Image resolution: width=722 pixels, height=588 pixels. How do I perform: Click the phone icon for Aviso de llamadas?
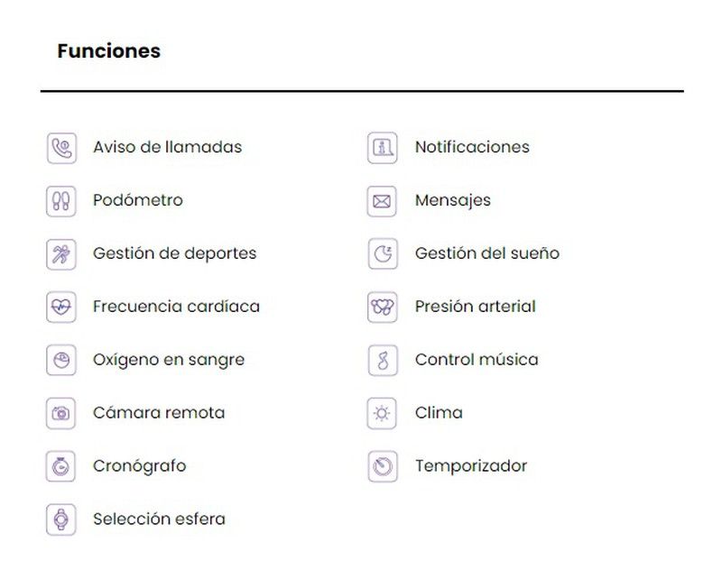pyautogui.click(x=60, y=148)
